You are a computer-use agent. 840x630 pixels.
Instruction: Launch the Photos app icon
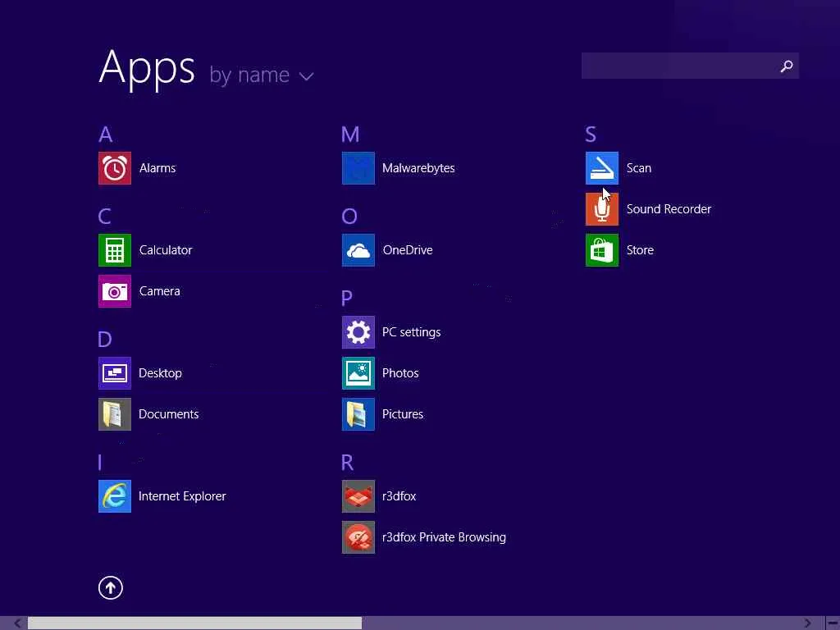tap(358, 373)
